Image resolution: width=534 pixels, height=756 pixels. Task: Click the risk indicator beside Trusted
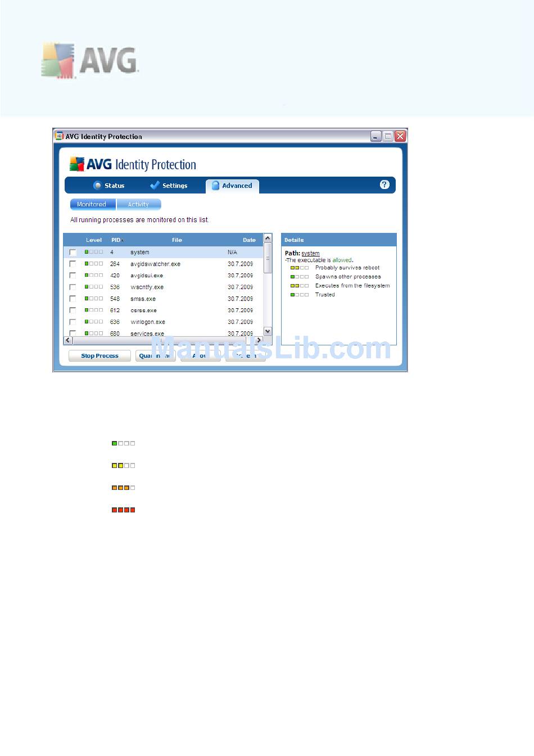tap(300, 295)
